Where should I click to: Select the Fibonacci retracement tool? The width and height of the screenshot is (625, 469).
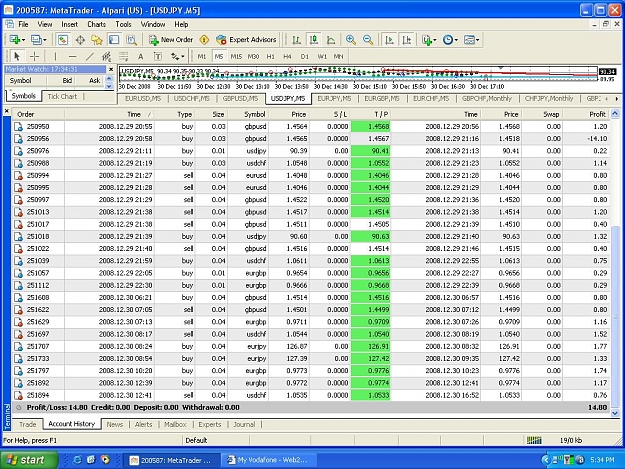click(x=124, y=56)
